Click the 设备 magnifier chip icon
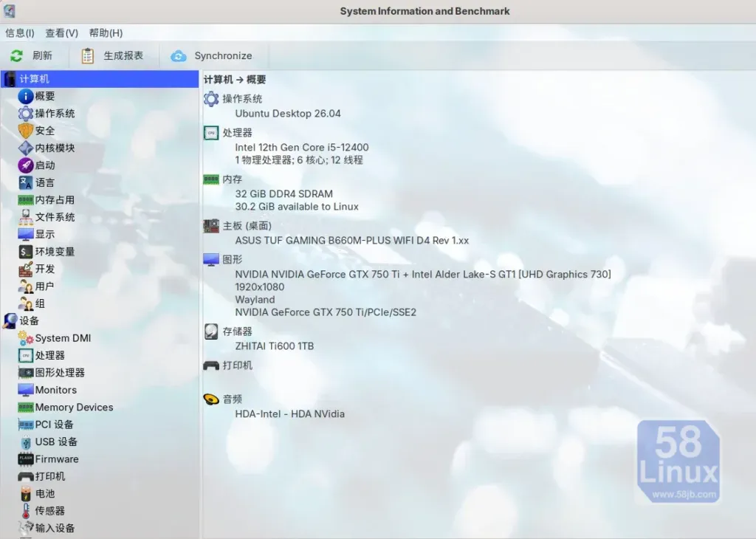756x539 pixels. pos(10,320)
